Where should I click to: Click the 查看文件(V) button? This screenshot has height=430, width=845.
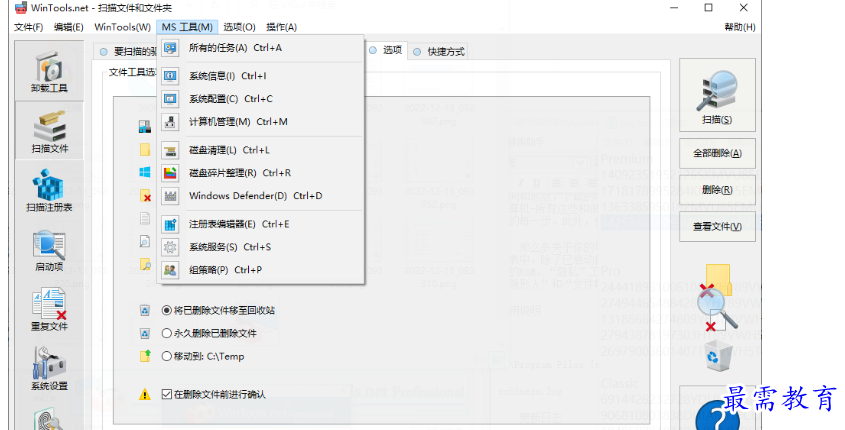pyautogui.click(x=717, y=227)
